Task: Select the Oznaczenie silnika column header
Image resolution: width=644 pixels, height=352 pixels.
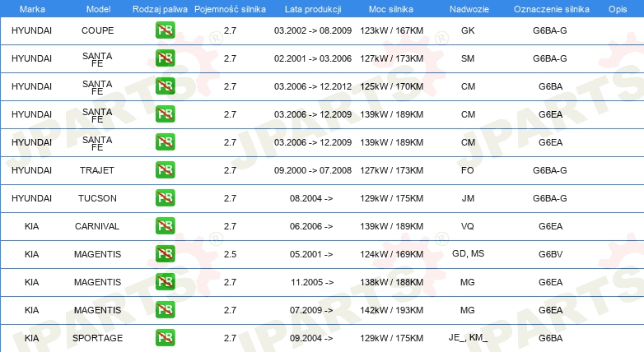Action: coord(551,9)
